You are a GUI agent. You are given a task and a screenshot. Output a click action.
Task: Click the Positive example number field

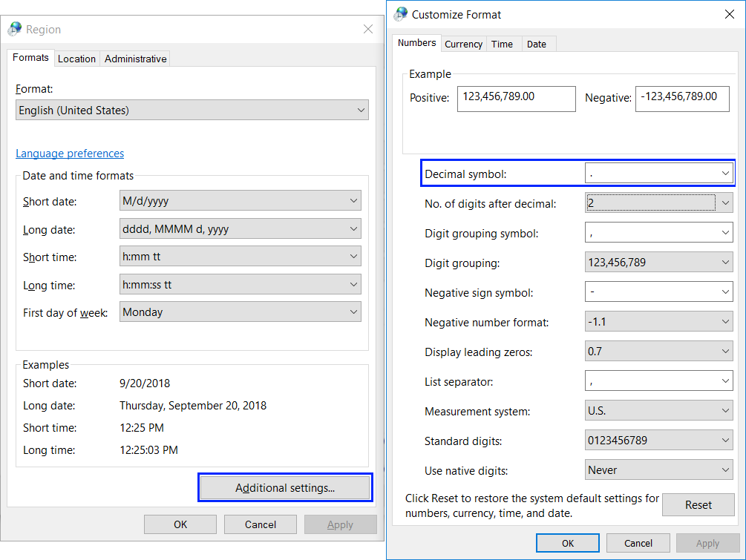pos(516,98)
